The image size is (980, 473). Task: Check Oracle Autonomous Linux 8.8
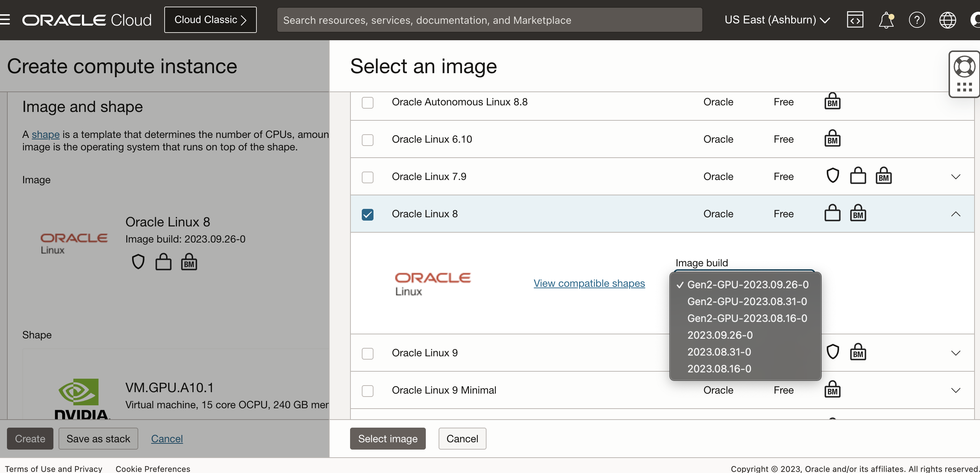(368, 103)
